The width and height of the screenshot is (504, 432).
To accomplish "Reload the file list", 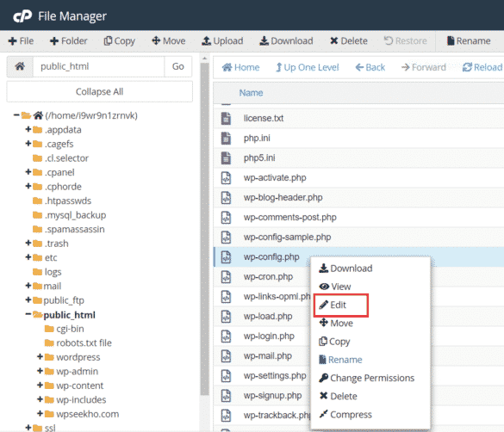I will (x=482, y=67).
